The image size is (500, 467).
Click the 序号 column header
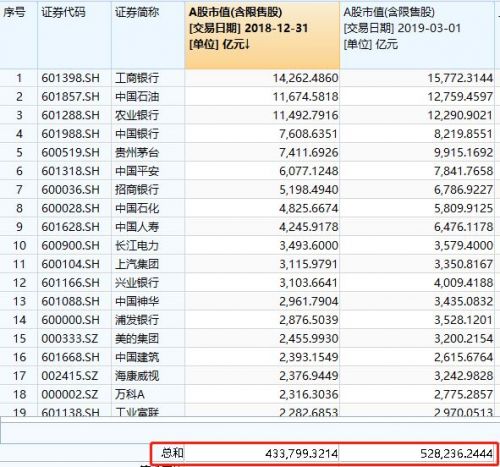pyautogui.click(x=19, y=35)
